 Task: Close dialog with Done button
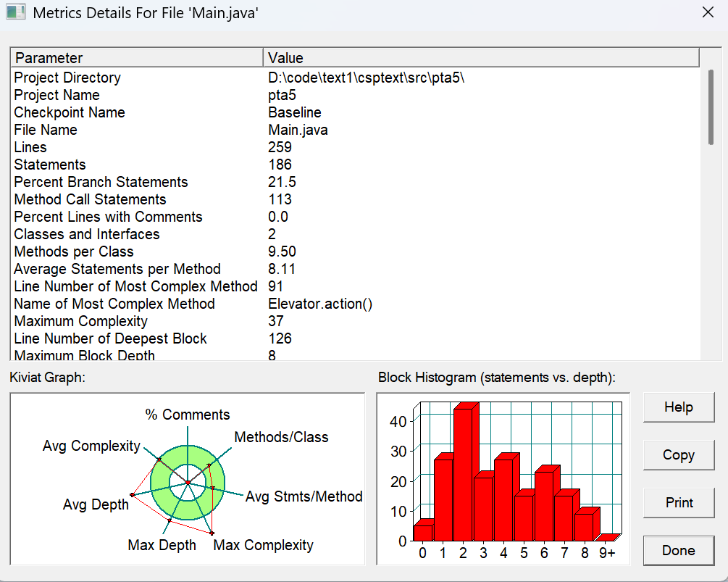pos(678,550)
